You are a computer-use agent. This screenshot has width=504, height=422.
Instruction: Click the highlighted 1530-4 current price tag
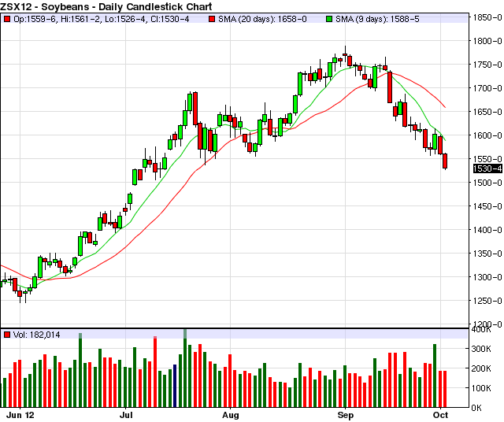tap(487, 168)
